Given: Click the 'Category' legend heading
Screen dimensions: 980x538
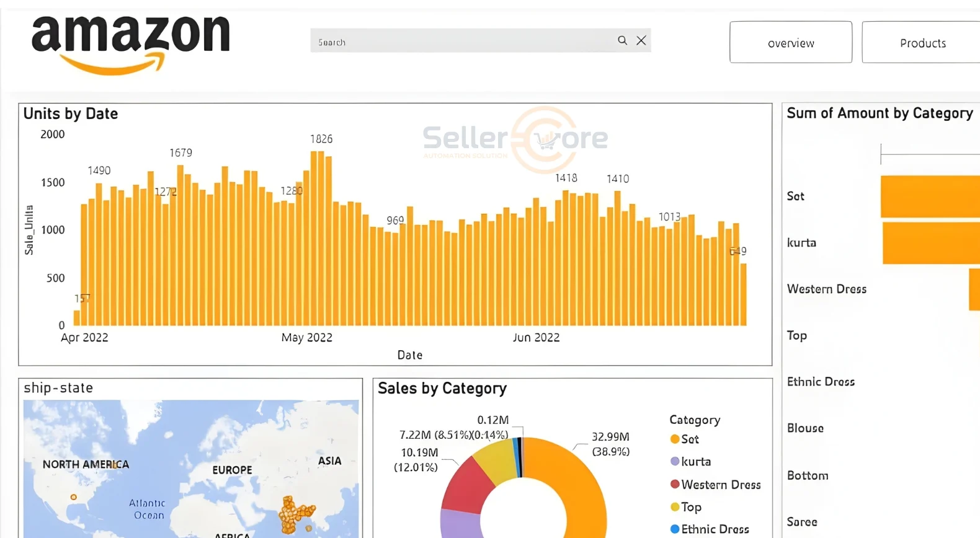Looking at the screenshot, I should point(695,420).
